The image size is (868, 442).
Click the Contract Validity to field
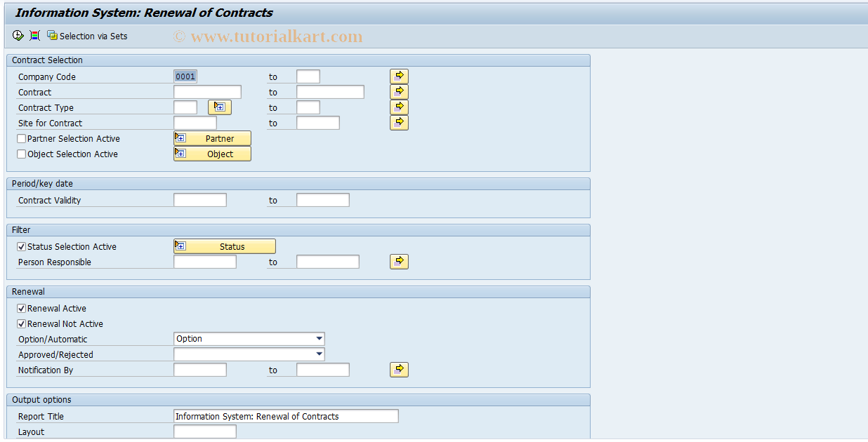click(323, 200)
